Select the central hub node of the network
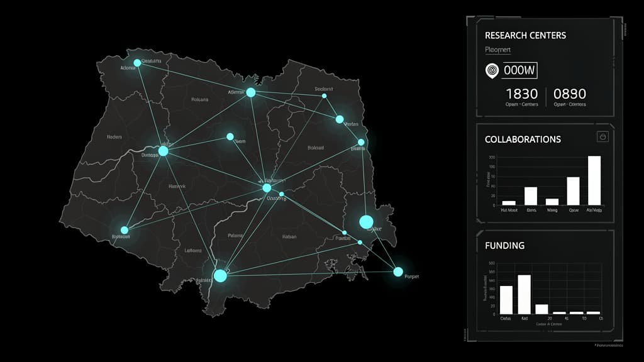 [x=267, y=188]
